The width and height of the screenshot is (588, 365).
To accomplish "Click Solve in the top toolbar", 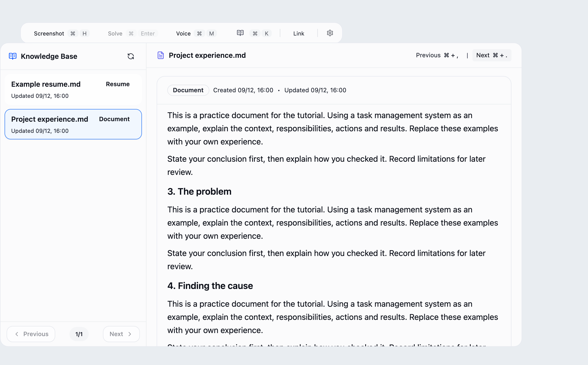I will tap(115, 33).
